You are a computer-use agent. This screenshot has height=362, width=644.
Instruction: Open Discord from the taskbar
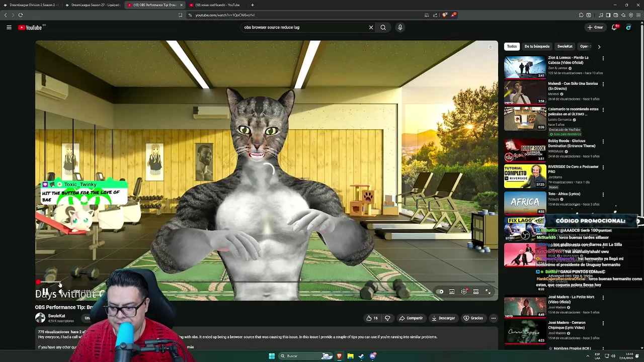(x=373, y=356)
